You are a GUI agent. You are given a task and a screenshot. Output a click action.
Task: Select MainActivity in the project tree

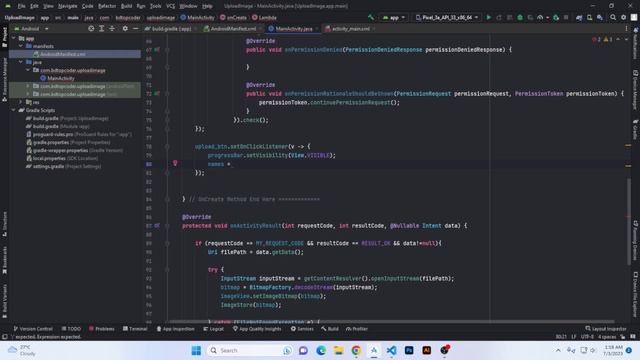coord(57,78)
